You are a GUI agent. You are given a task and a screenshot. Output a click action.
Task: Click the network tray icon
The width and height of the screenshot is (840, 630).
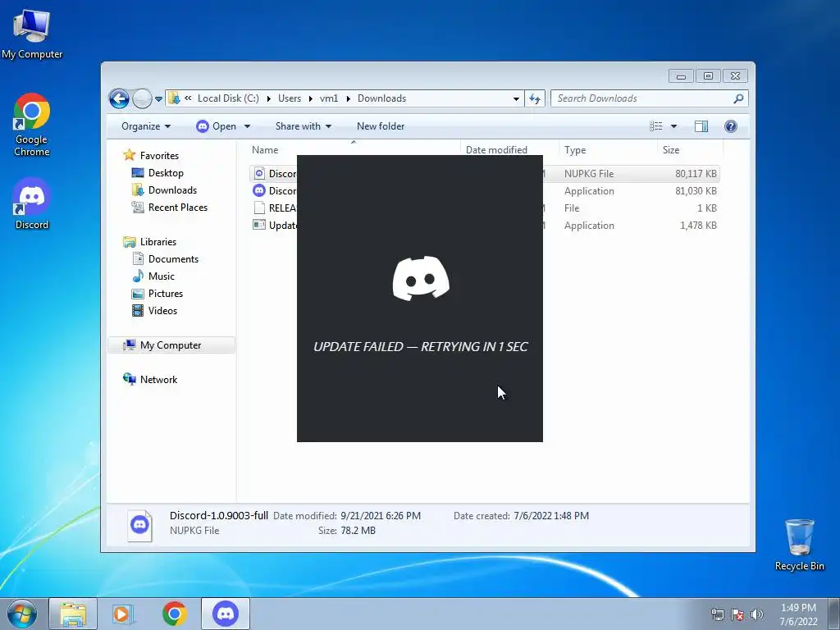[x=717, y=614]
